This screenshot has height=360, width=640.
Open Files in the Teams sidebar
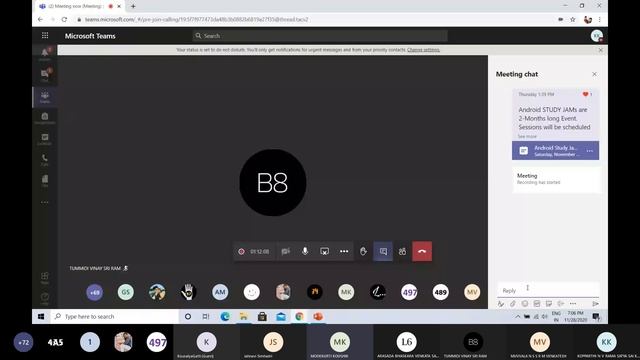(x=45, y=180)
